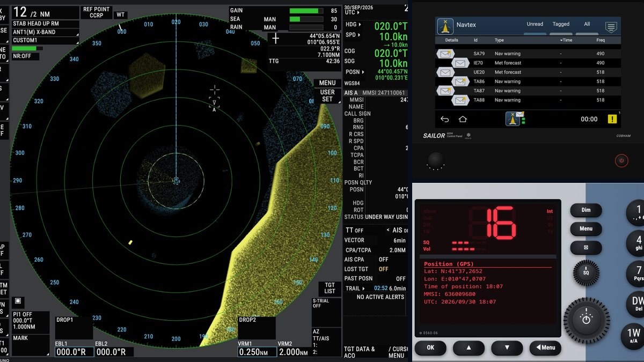Viewport: 644px width, 362px height.
Task: Open the ANT1(M) X-BAND antenna selector
Action: pyautogui.click(x=46, y=32)
